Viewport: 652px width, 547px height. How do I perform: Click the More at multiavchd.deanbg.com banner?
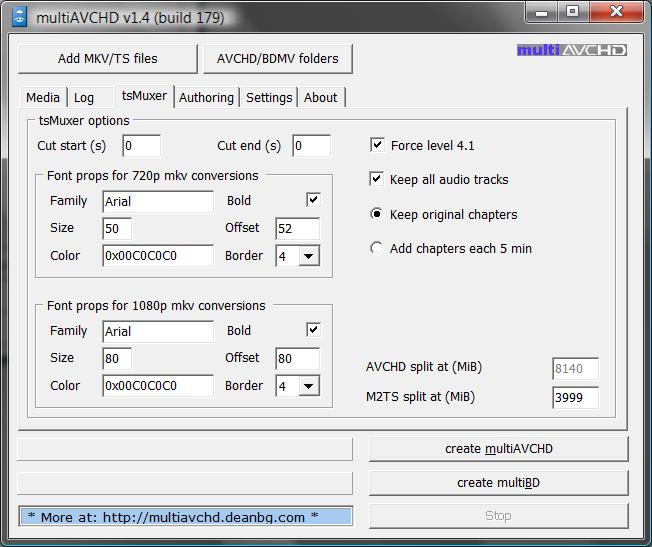pyautogui.click(x=185, y=517)
